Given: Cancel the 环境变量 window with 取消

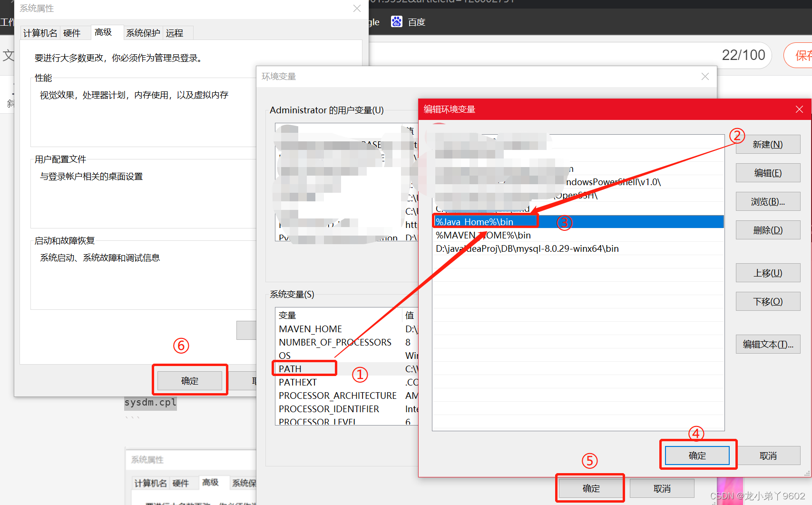Looking at the screenshot, I should (x=662, y=488).
